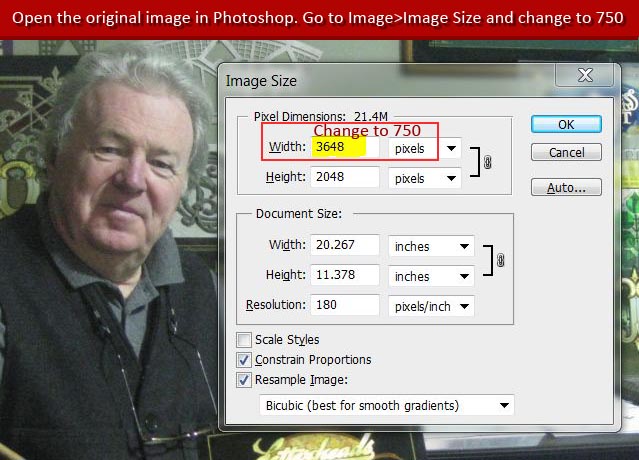
Task: Click the Image Size dialog title
Action: pyautogui.click(x=261, y=81)
